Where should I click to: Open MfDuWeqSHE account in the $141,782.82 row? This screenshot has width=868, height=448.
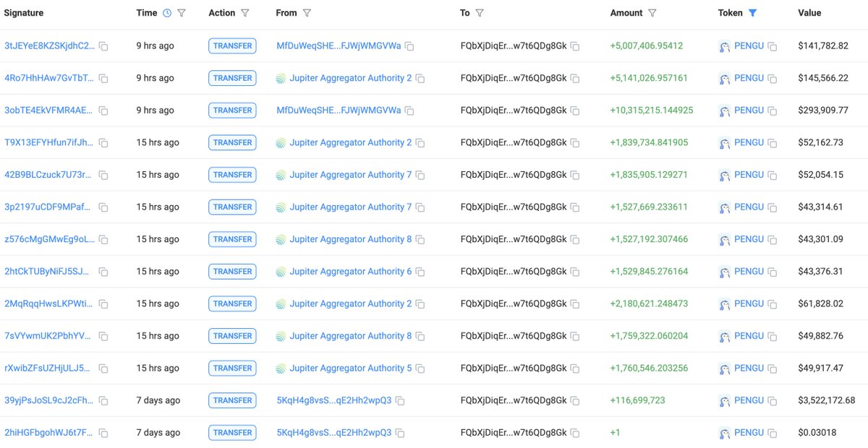[x=339, y=46]
